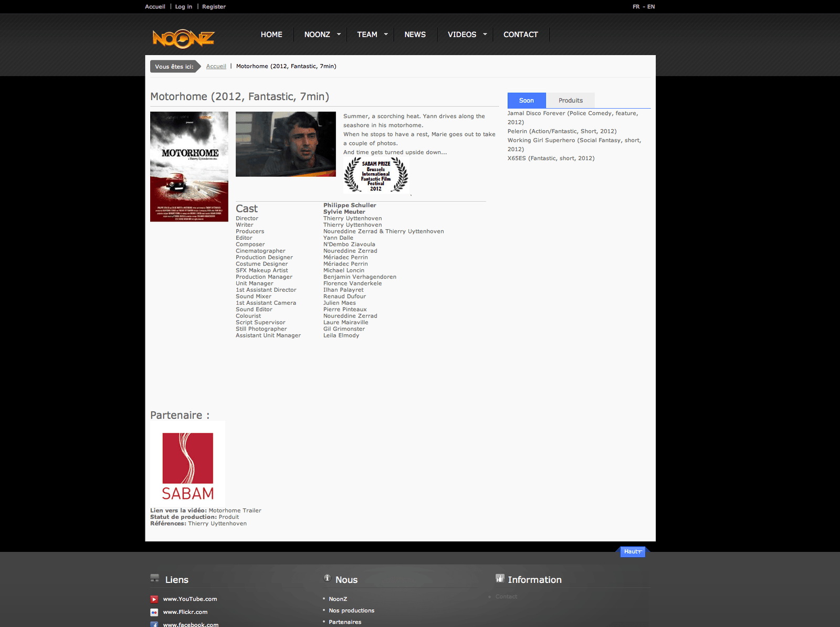Click the Flickr icon in Liens

[x=154, y=612]
